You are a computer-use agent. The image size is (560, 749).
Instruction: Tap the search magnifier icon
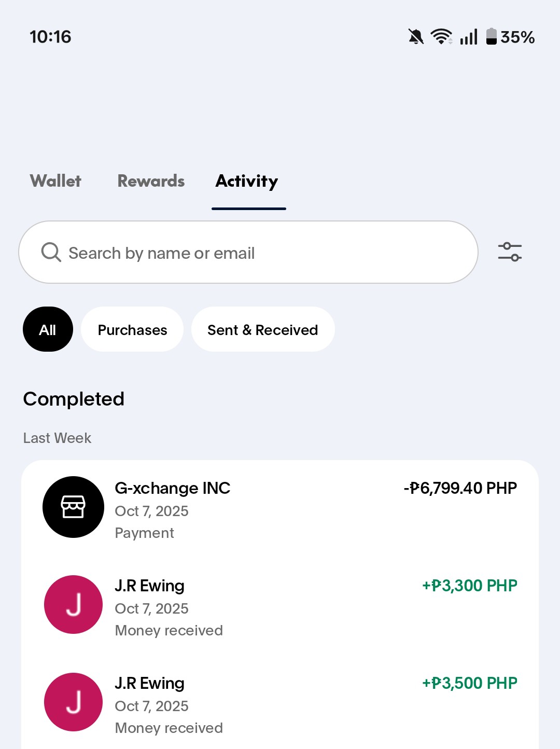51,253
